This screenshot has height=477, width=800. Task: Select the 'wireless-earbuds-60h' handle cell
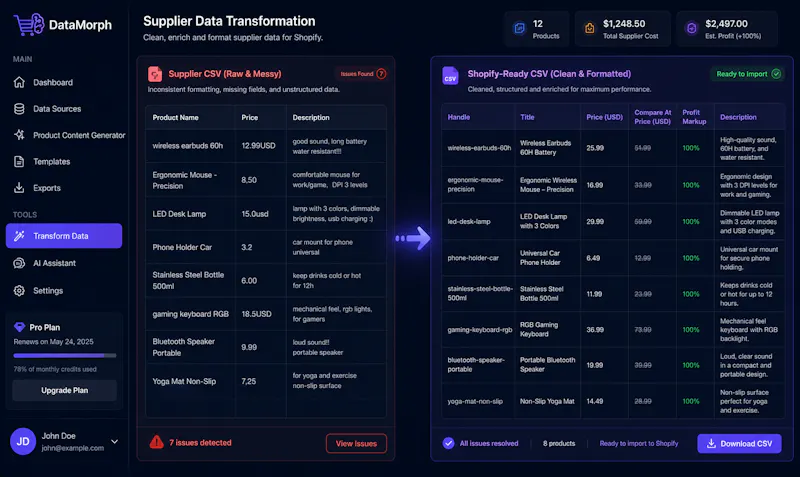(479, 148)
